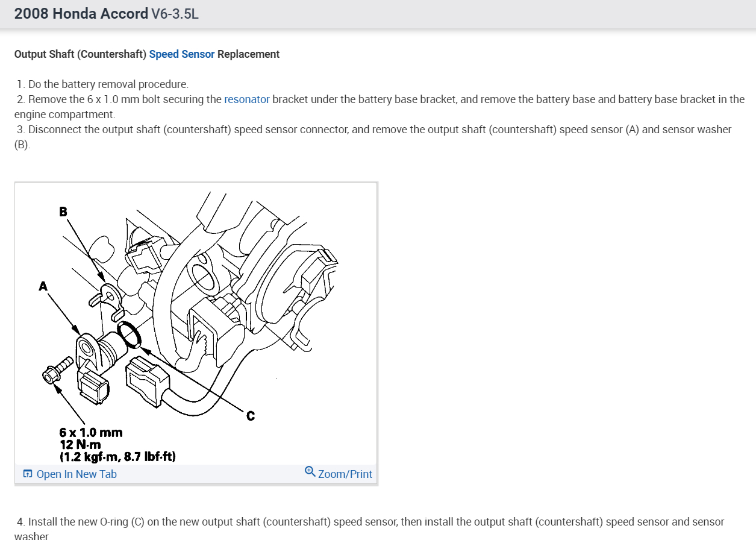The height and width of the screenshot is (540, 756).
Task: Click the Open In New Tab icon
Action: (28, 474)
